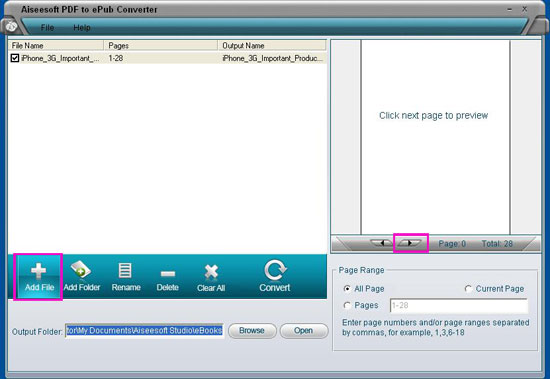Viewport: 550px width, 379px height.
Task: Select the Rename tool icon
Action: point(125,271)
